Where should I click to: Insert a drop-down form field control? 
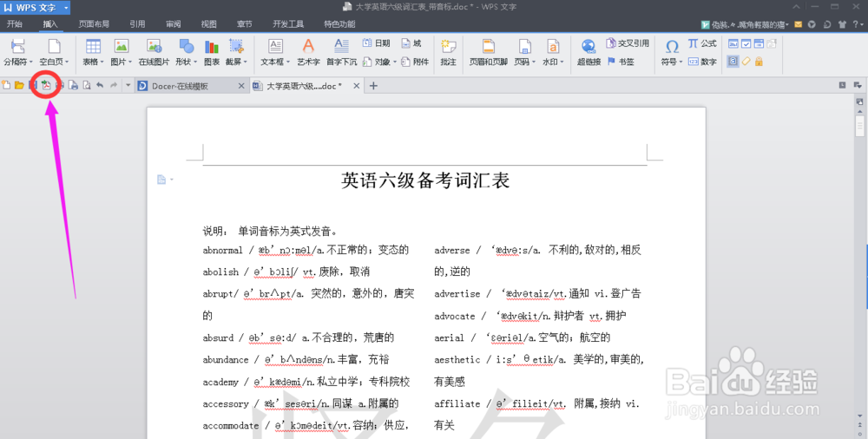pyautogui.click(x=759, y=43)
